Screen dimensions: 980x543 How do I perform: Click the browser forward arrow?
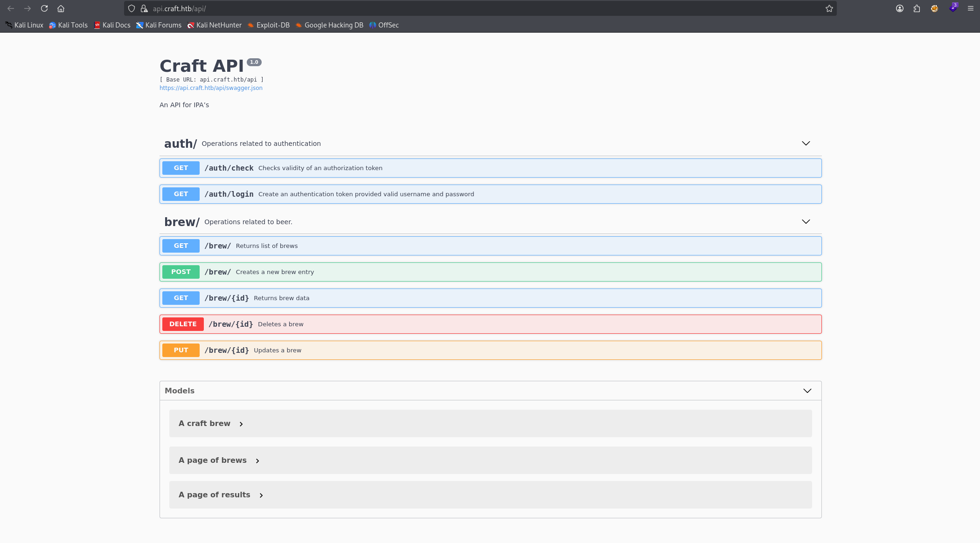(x=28, y=8)
